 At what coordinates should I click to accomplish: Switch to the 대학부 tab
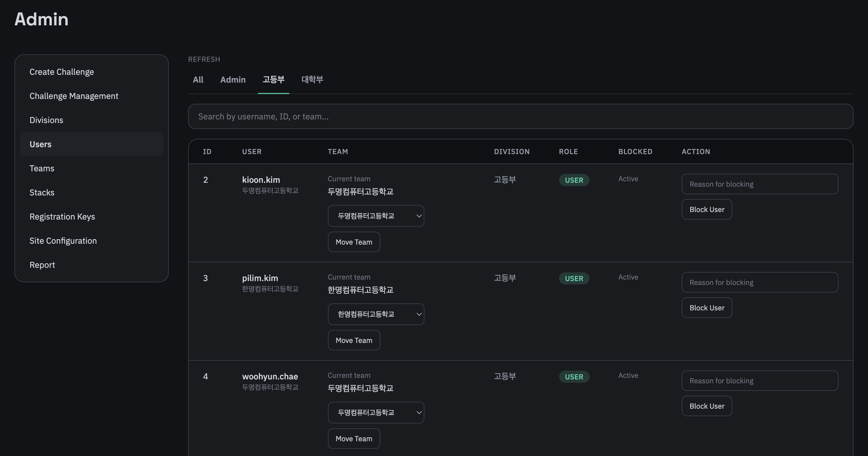coord(312,80)
